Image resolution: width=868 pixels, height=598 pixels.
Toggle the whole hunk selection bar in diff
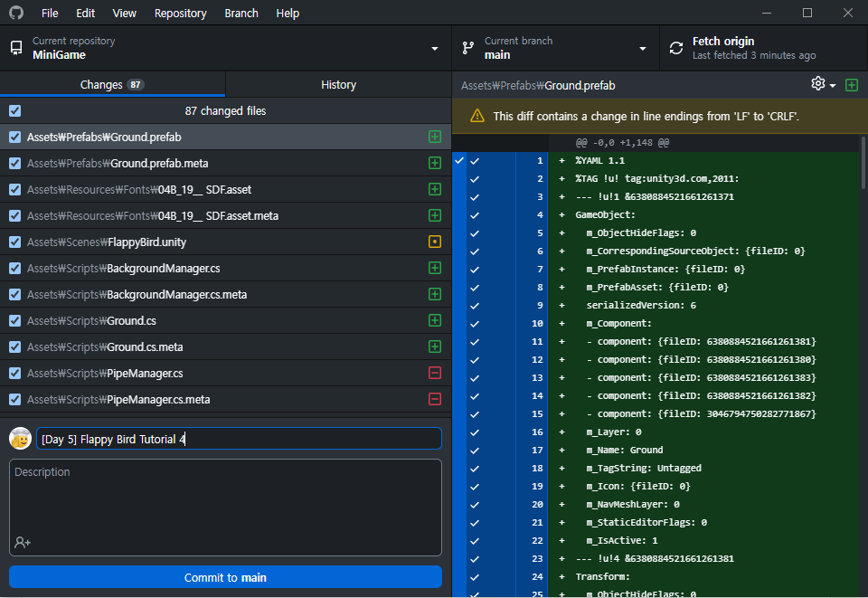(459, 375)
